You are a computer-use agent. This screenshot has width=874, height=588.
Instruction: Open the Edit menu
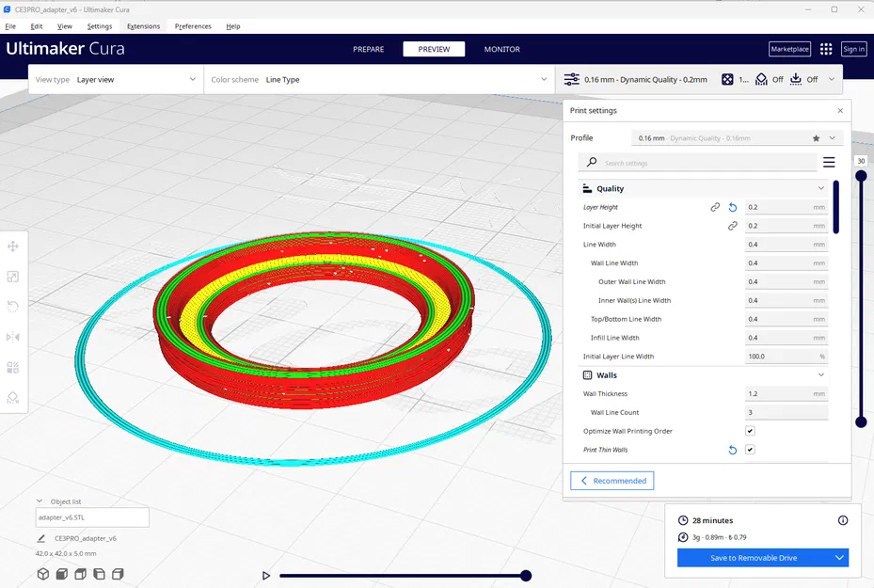coord(37,26)
